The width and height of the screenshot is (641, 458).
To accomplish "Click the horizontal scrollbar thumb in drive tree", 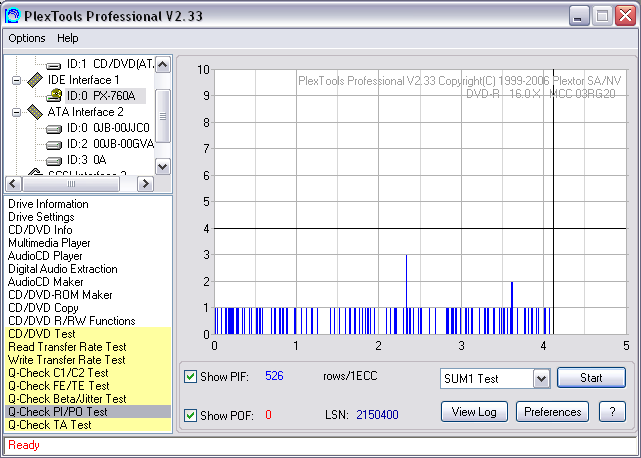I will click(x=71, y=184).
